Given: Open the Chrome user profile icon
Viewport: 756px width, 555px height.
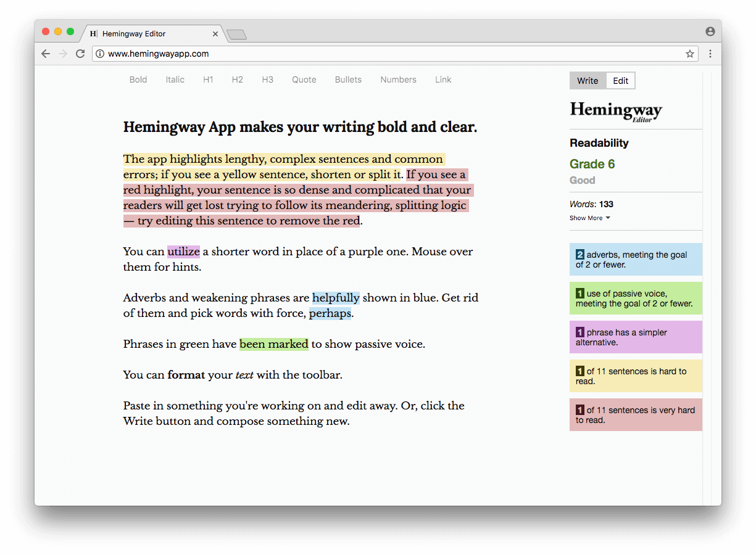Looking at the screenshot, I should pyautogui.click(x=710, y=31).
